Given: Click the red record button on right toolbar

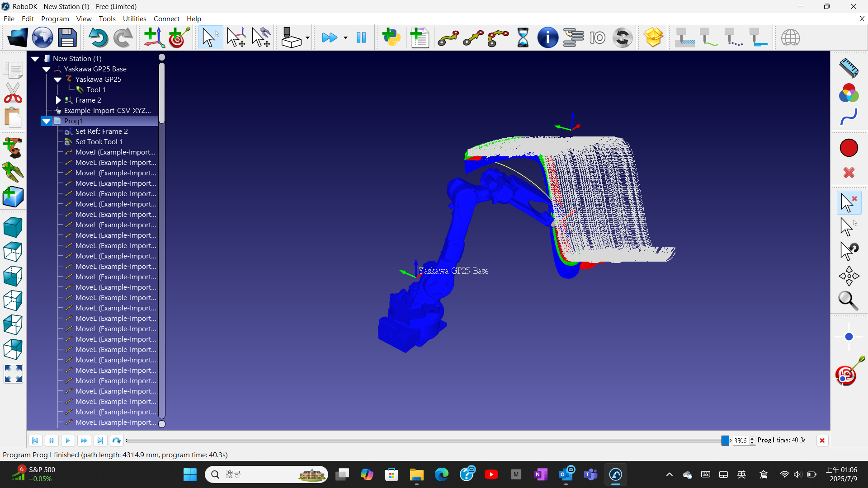Looking at the screenshot, I should point(849,148).
